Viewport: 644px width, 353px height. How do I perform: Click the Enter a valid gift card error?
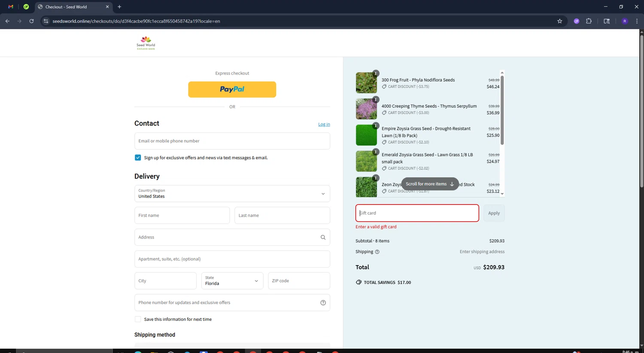click(376, 227)
